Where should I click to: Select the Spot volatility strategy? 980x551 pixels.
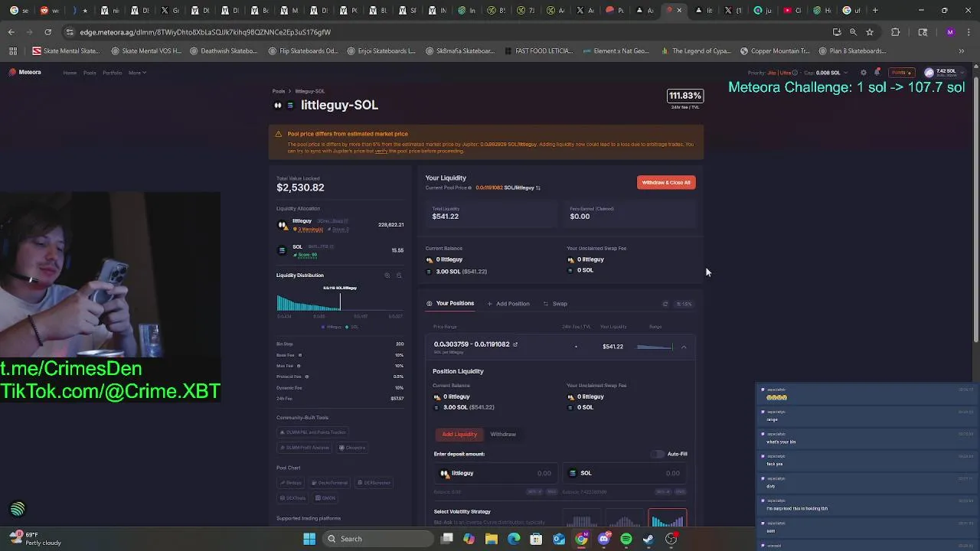pos(582,519)
